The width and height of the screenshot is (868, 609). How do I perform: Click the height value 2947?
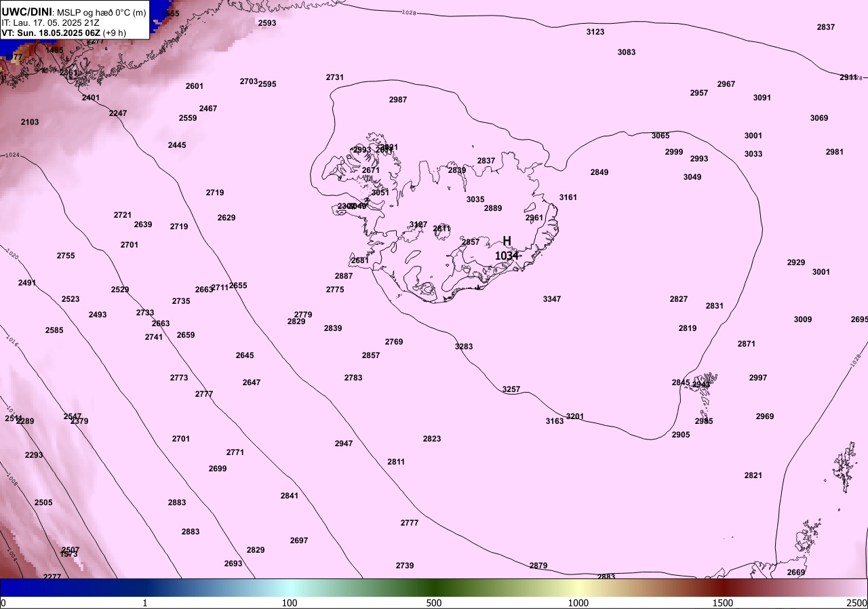coord(344,444)
